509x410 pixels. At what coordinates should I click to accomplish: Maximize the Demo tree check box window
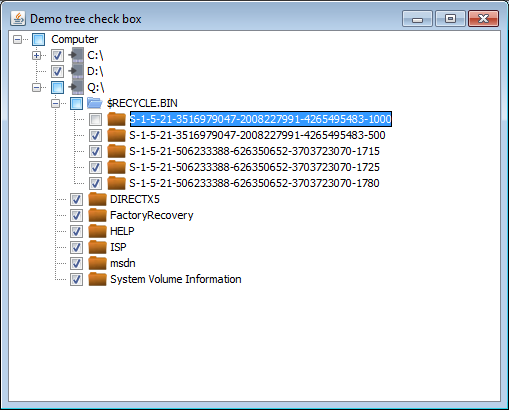coord(450,18)
